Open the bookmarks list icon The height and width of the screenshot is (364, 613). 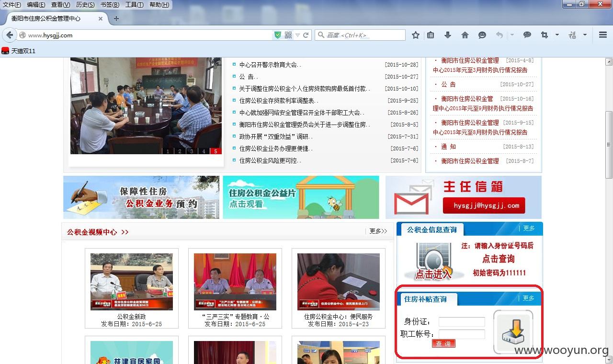[x=431, y=35]
